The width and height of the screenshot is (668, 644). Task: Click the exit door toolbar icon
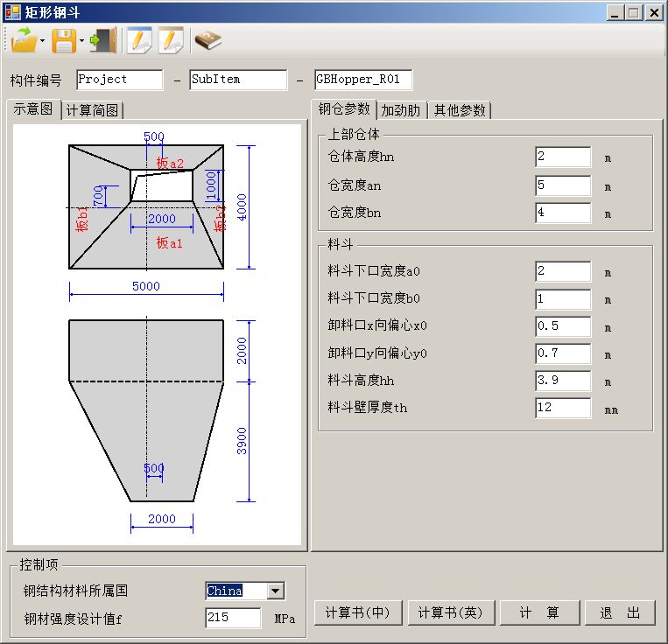point(103,40)
